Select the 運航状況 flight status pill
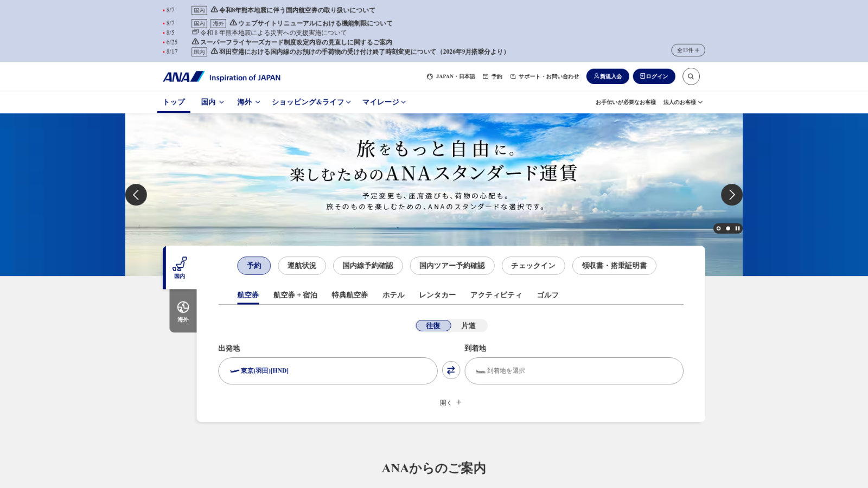 pyautogui.click(x=302, y=266)
